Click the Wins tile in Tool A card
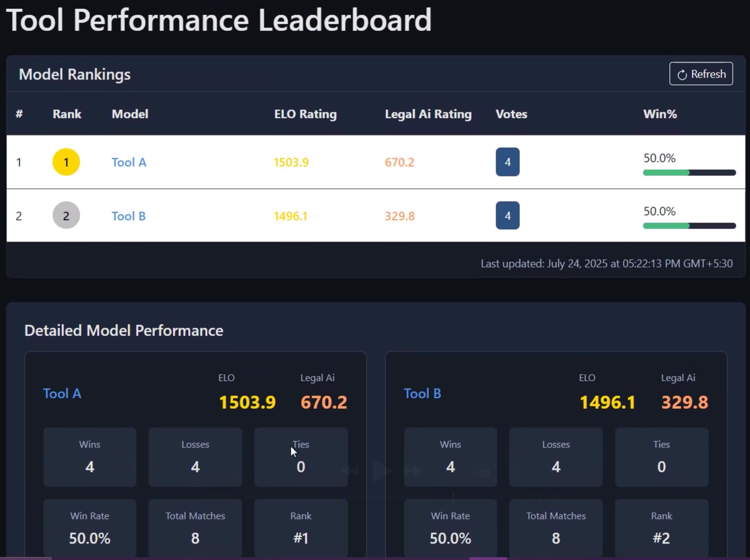This screenshot has height=560, width=750. pos(90,457)
